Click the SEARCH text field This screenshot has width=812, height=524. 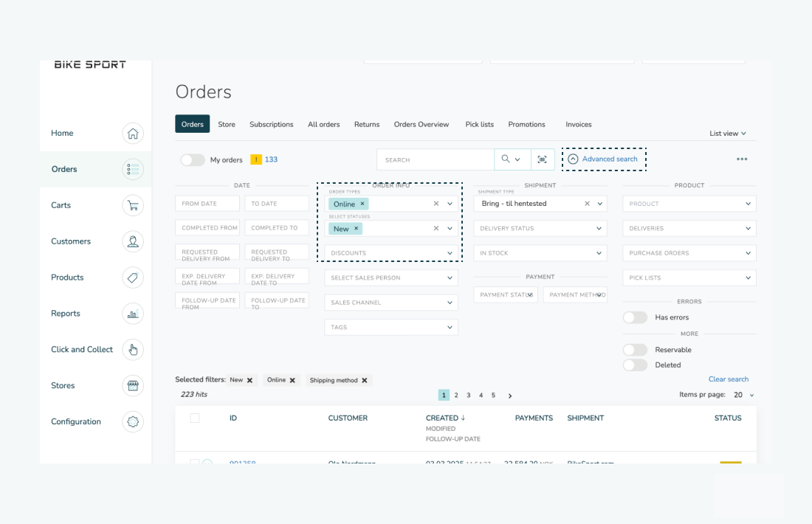tap(436, 159)
